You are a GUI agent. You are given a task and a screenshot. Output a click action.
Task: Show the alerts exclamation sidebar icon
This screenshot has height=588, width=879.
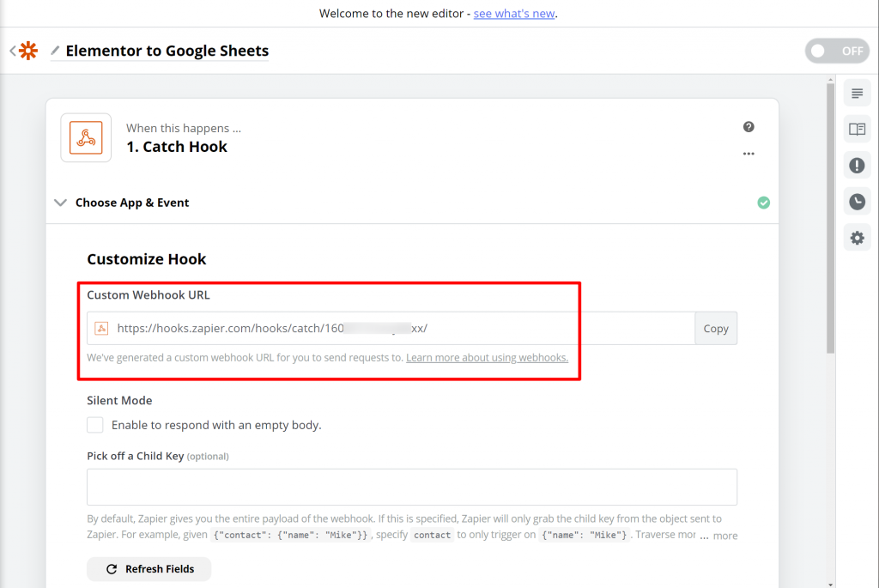click(x=857, y=166)
